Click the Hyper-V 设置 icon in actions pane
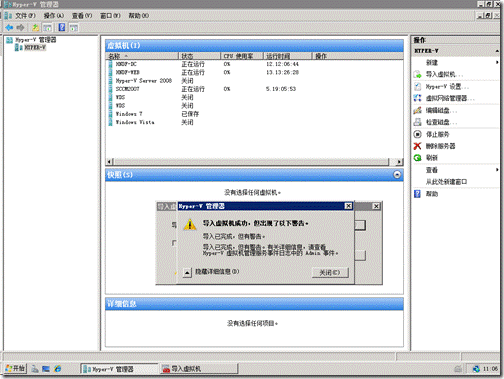This screenshot has height=379, width=504. click(417, 87)
